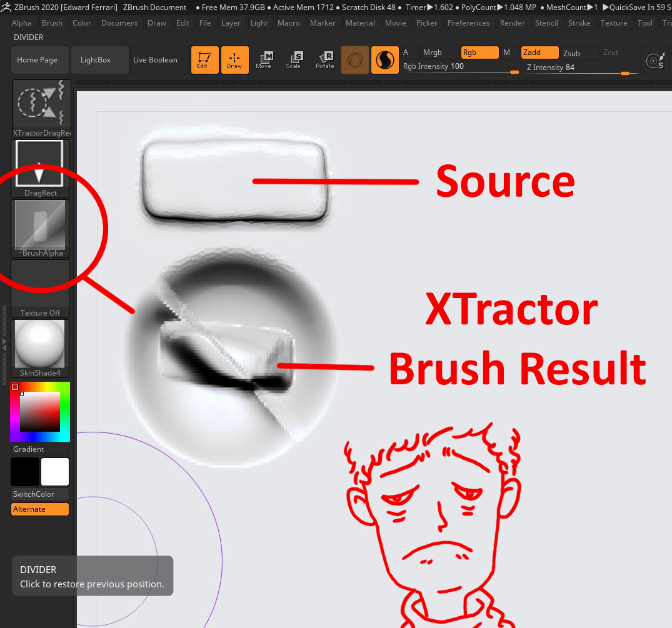
Task: Open the Layer menu
Action: pos(231,23)
